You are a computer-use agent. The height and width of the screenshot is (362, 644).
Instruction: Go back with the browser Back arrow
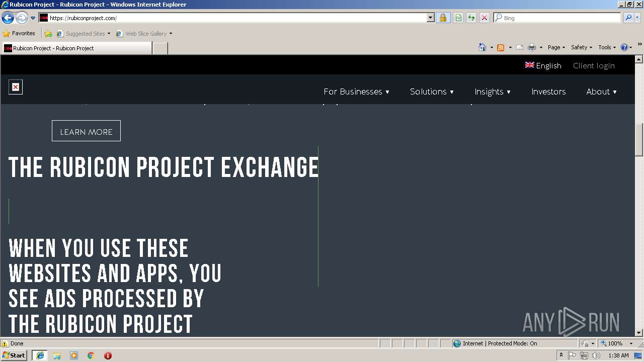point(8,18)
